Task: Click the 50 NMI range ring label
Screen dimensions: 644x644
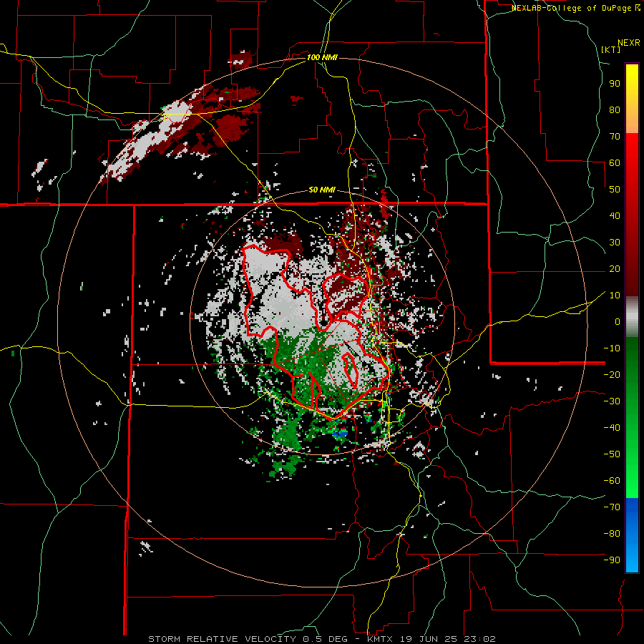Action: (x=321, y=190)
